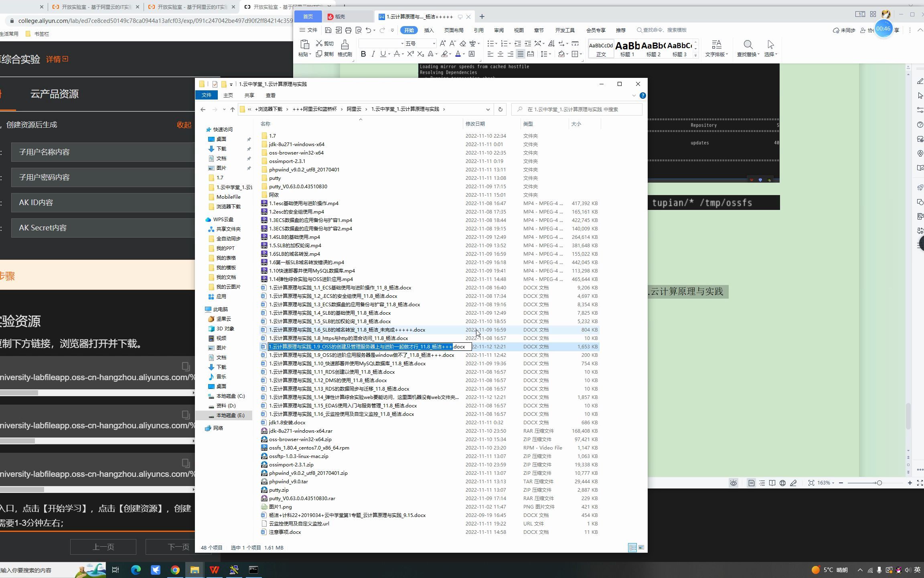Select the Format Painter (格式刷) tool

[x=344, y=48]
